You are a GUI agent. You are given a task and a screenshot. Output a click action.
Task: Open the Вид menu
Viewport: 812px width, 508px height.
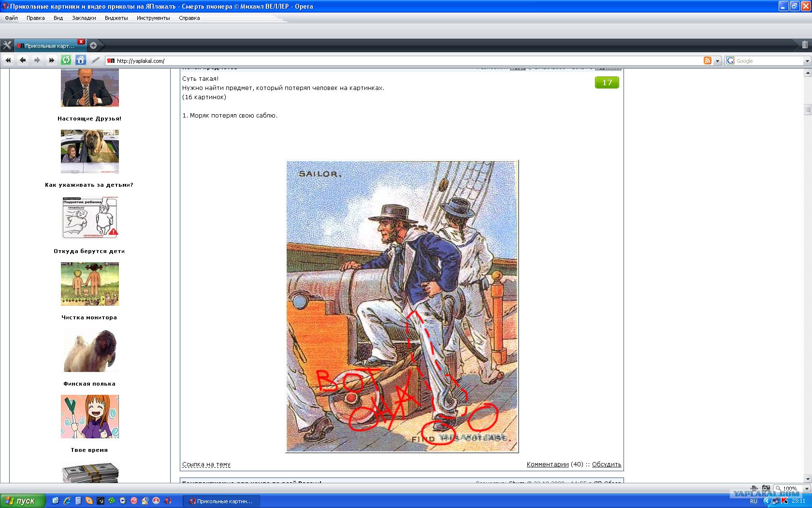click(58, 18)
